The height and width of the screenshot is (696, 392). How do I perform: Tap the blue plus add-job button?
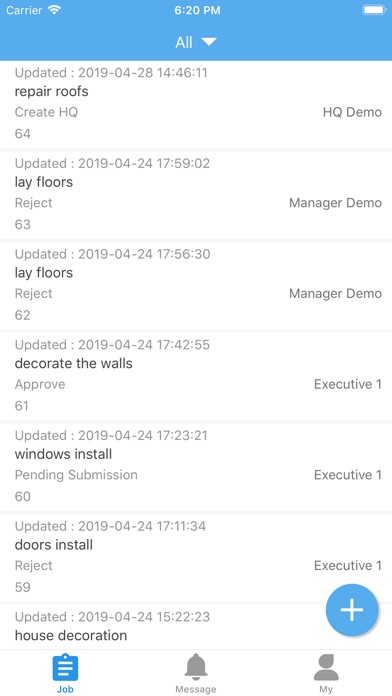pos(352,610)
